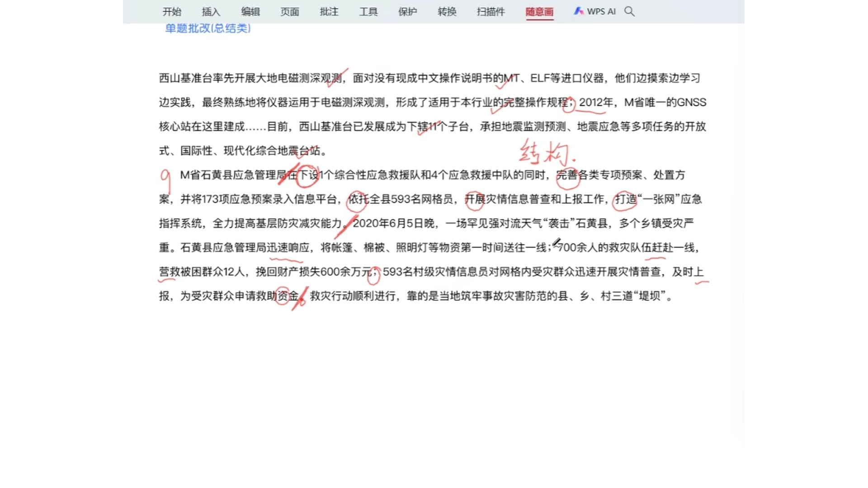Screen dimensions: 868x488
Task: Select the active 随意画 tab
Action: (539, 12)
